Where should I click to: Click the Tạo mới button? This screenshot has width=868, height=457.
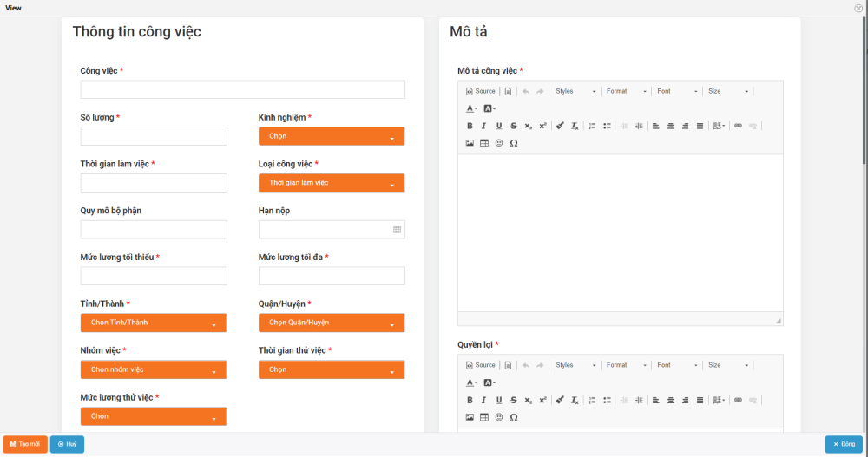point(25,444)
